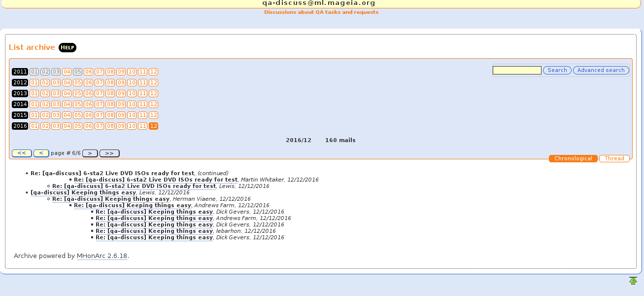Open the 2015 month 12 archive

click(x=153, y=115)
